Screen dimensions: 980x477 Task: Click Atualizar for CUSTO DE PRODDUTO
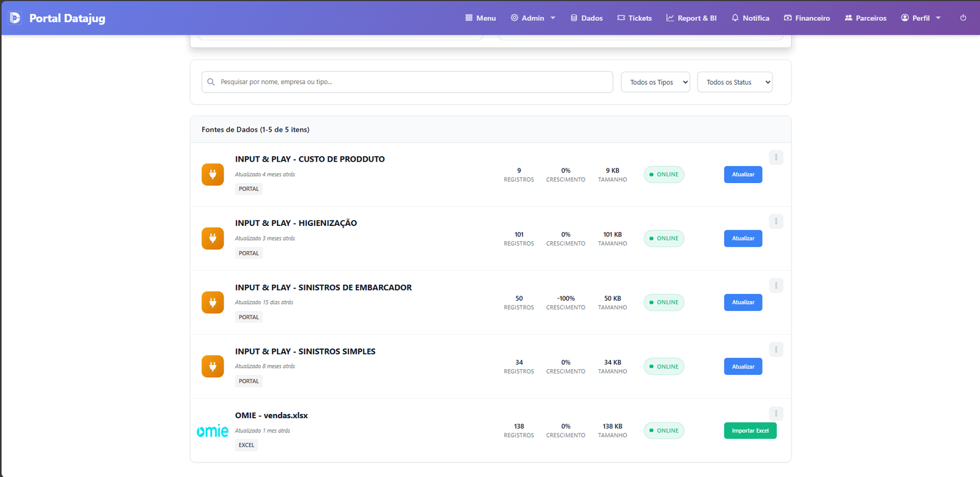point(743,175)
